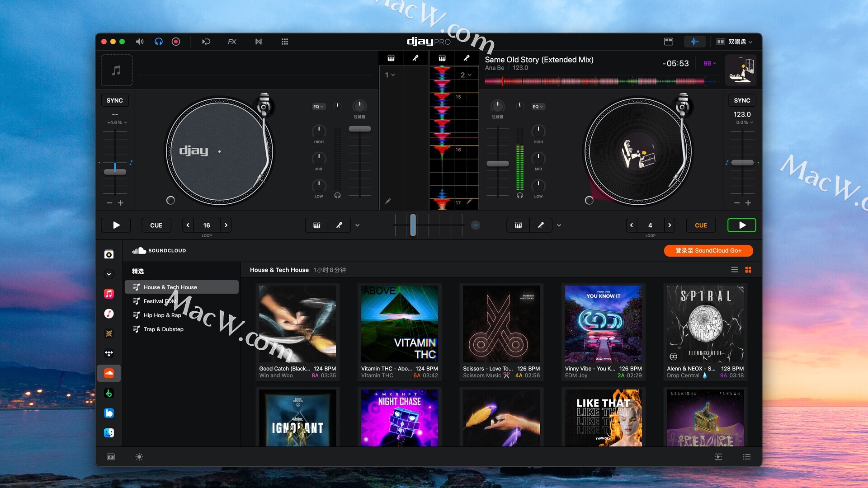Image resolution: width=868 pixels, height=488 pixels.
Task: Open deck 2 bottom cue pads icon
Action: click(x=518, y=225)
